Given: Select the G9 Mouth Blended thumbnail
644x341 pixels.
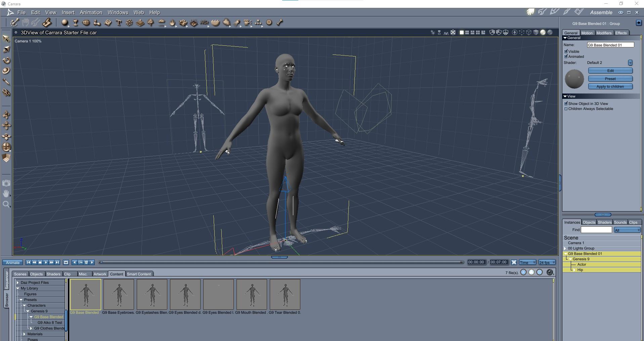Looking at the screenshot, I should pyautogui.click(x=252, y=294).
